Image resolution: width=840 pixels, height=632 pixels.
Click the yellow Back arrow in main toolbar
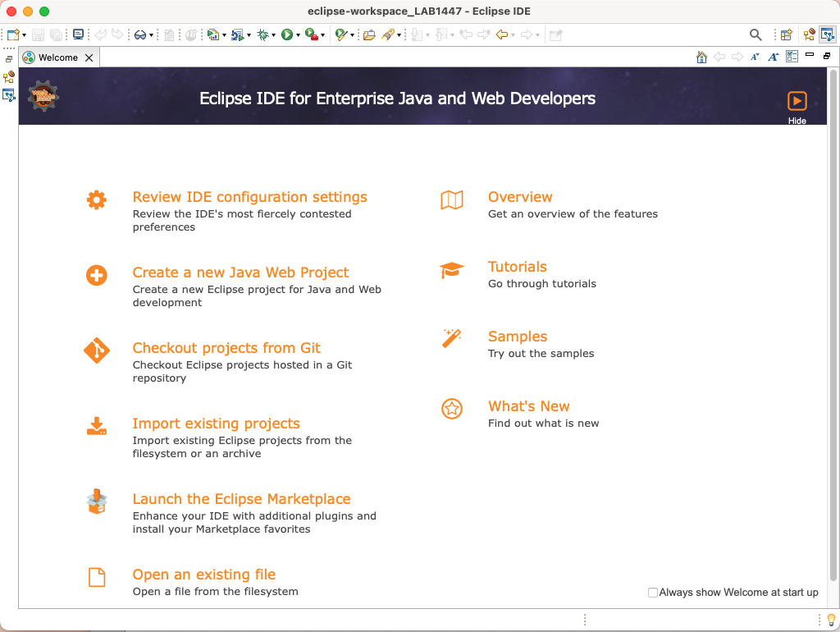tap(502, 34)
